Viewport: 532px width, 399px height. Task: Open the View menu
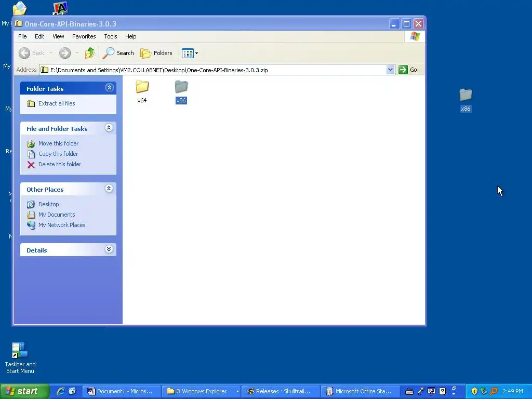[58, 36]
